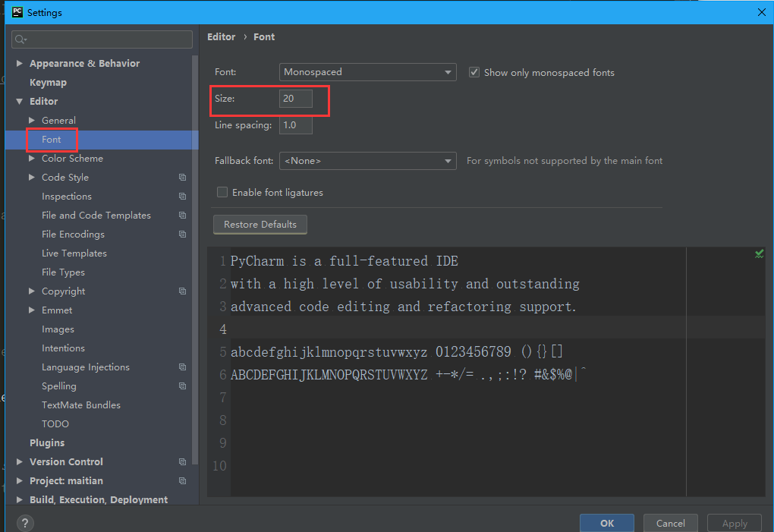The image size is (774, 532).
Task: Click the search magnifier icon in settings
Action: pyautogui.click(x=20, y=39)
